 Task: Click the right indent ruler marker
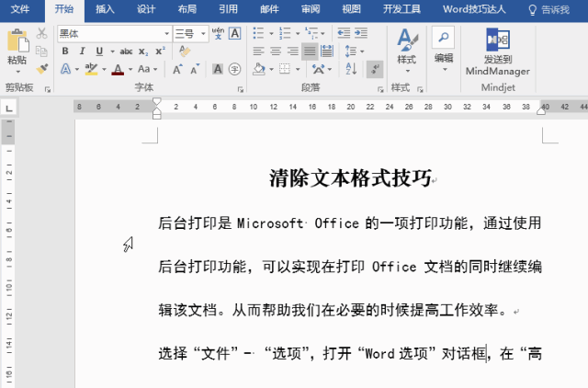coord(541,110)
